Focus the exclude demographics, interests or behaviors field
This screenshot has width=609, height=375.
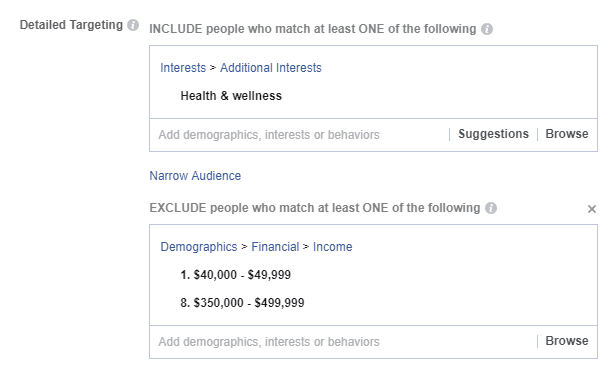click(343, 342)
